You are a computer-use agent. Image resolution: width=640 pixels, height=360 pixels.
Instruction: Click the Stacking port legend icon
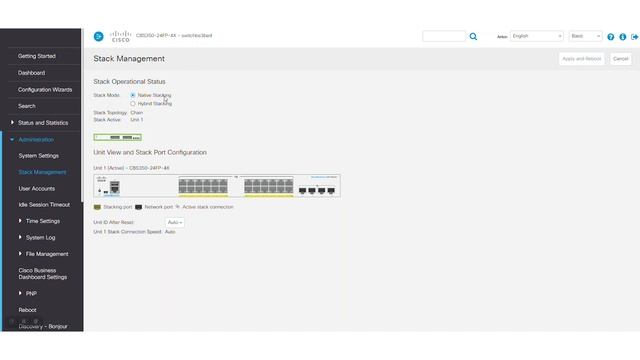click(97, 207)
